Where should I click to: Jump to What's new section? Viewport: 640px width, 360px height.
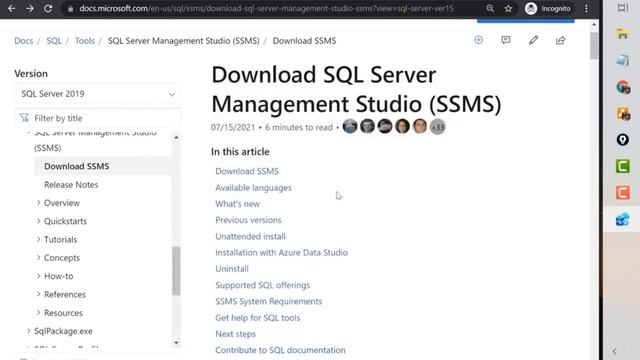click(238, 204)
